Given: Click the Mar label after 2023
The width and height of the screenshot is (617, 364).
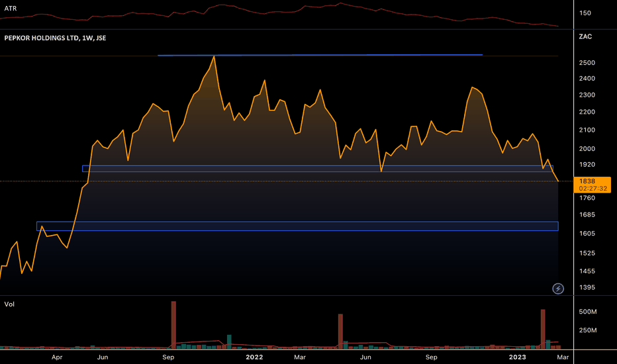Looking at the screenshot, I should pyautogui.click(x=563, y=357).
